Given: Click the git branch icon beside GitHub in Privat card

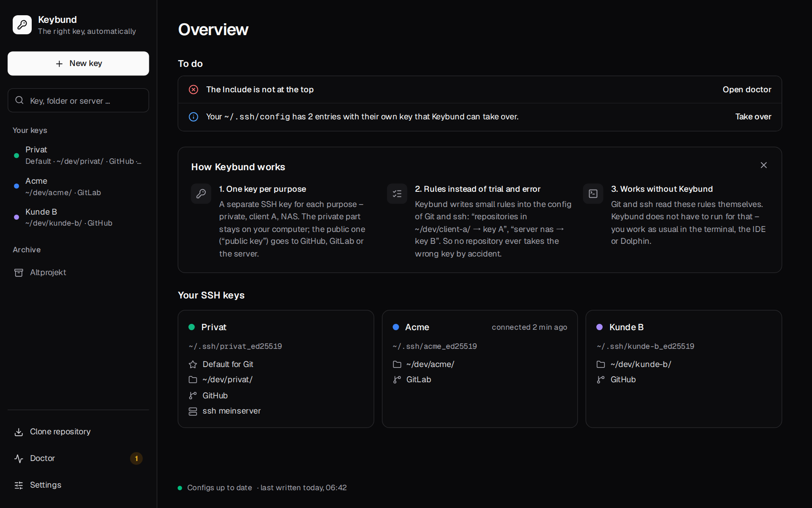Looking at the screenshot, I should point(193,396).
